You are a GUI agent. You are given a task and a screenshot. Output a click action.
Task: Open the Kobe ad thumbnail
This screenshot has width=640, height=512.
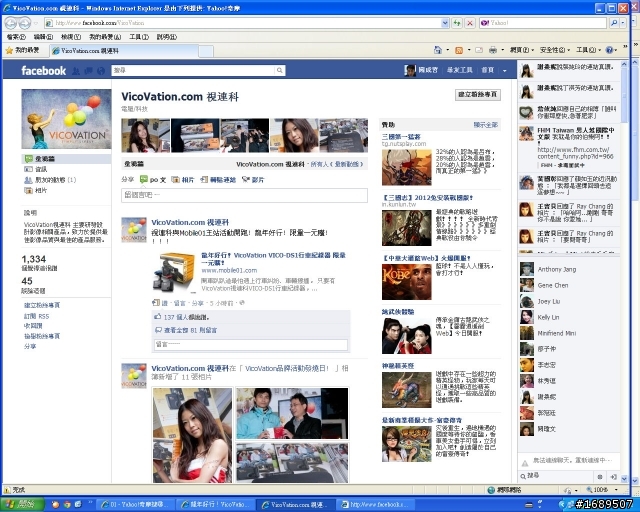click(x=407, y=282)
